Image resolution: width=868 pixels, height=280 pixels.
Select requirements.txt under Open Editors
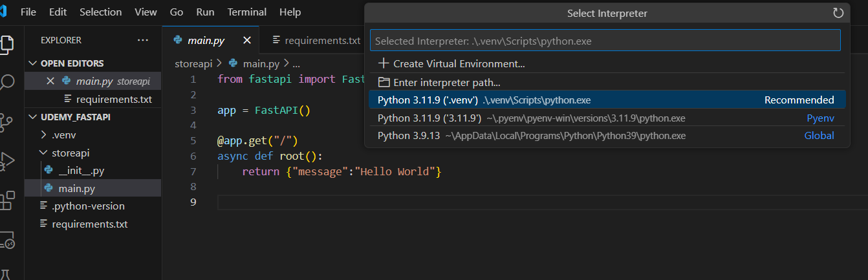93,100
